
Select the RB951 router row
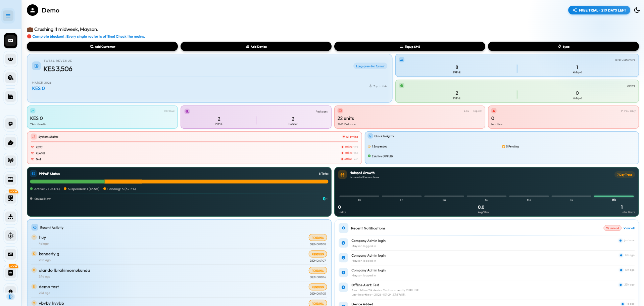(194, 147)
